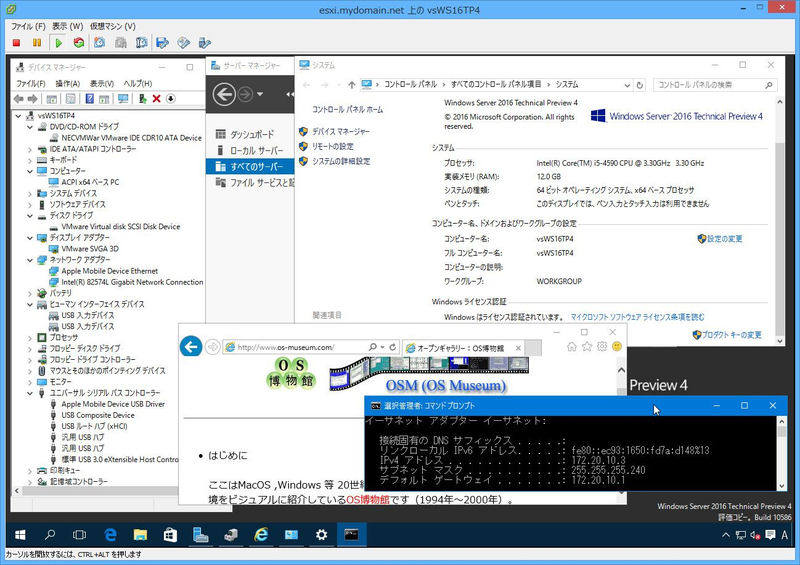
Task: Click コントロール パネル ホーム in System window
Action: click(347, 109)
